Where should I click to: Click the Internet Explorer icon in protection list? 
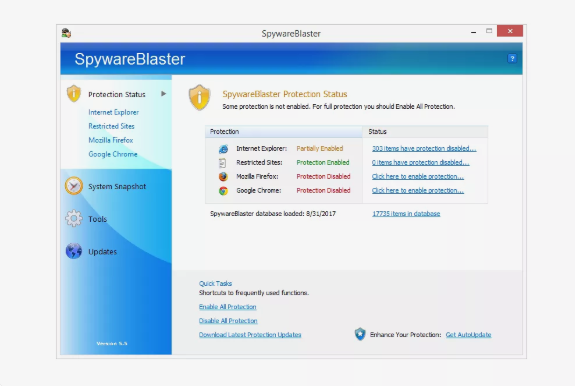223,149
